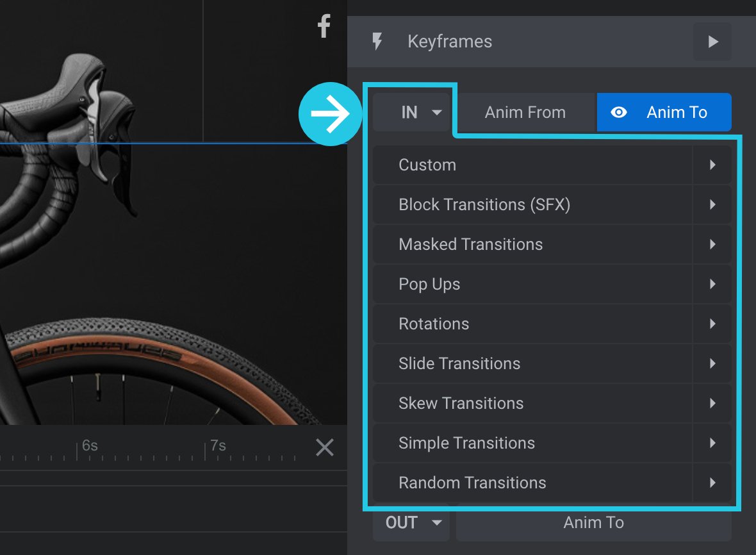Image resolution: width=756 pixels, height=555 pixels.
Task: Open the OUT animation dropdown
Action: tap(411, 523)
